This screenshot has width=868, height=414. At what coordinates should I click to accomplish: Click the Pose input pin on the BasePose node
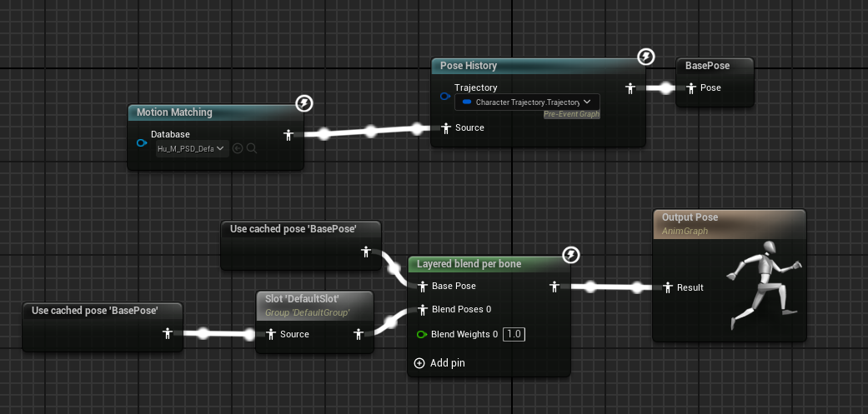tap(691, 88)
